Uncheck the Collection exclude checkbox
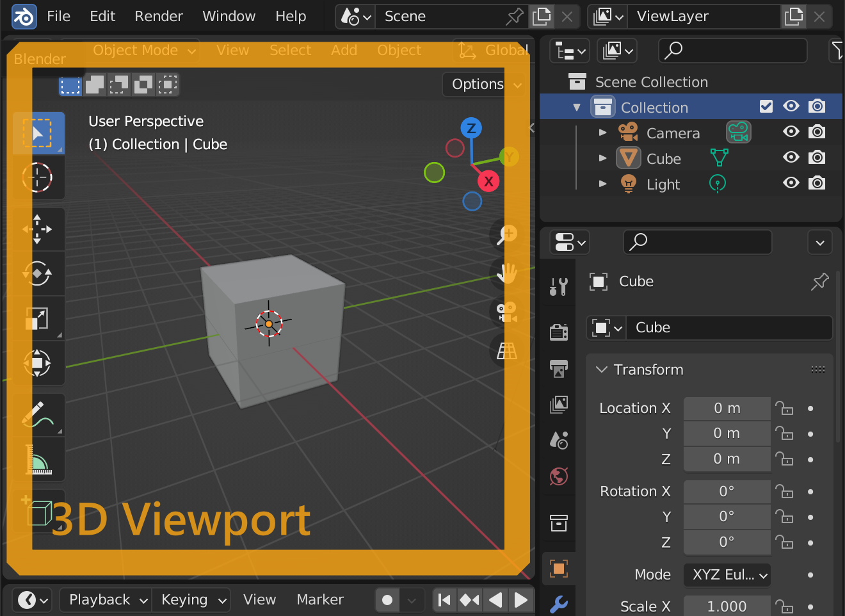This screenshot has height=616, width=845. pos(766,106)
